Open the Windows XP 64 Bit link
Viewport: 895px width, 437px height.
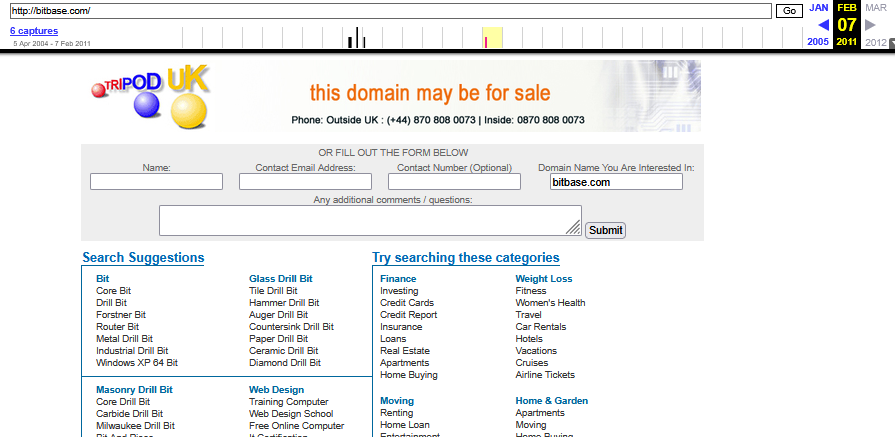click(137, 363)
